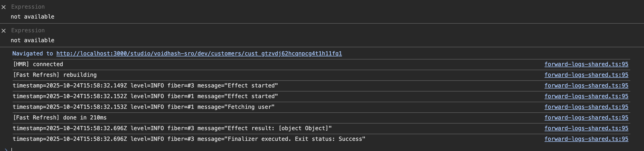Open source link for fiber #3 Effect started
Viewport: 644px width, 151px height.
point(586,86)
